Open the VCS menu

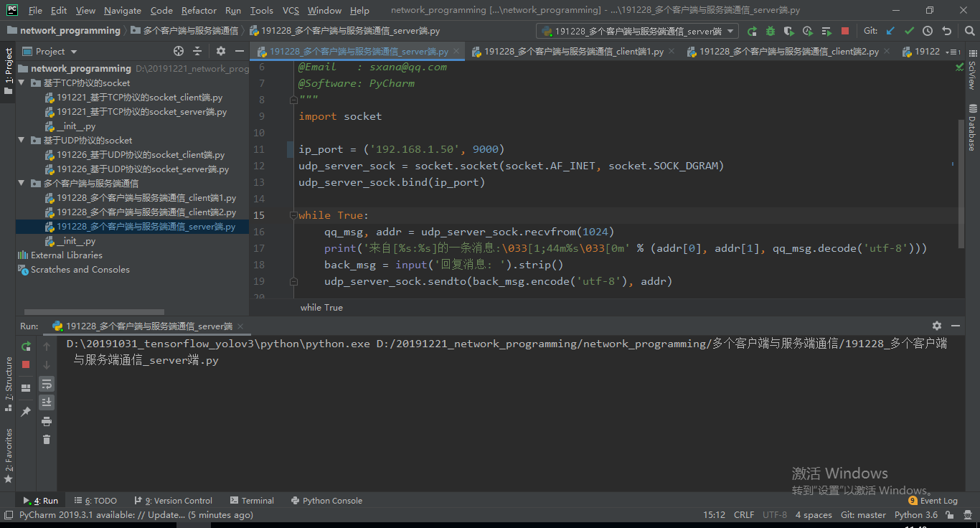point(290,10)
